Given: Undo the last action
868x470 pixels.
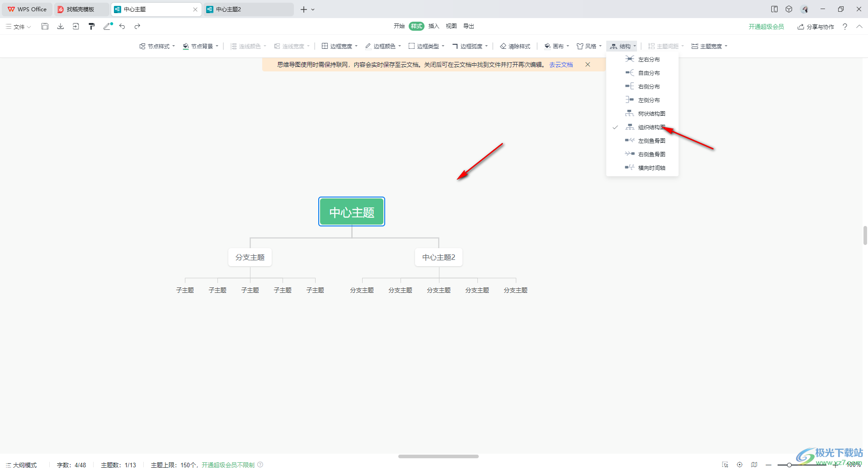Looking at the screenshot, I should (122, 27).
